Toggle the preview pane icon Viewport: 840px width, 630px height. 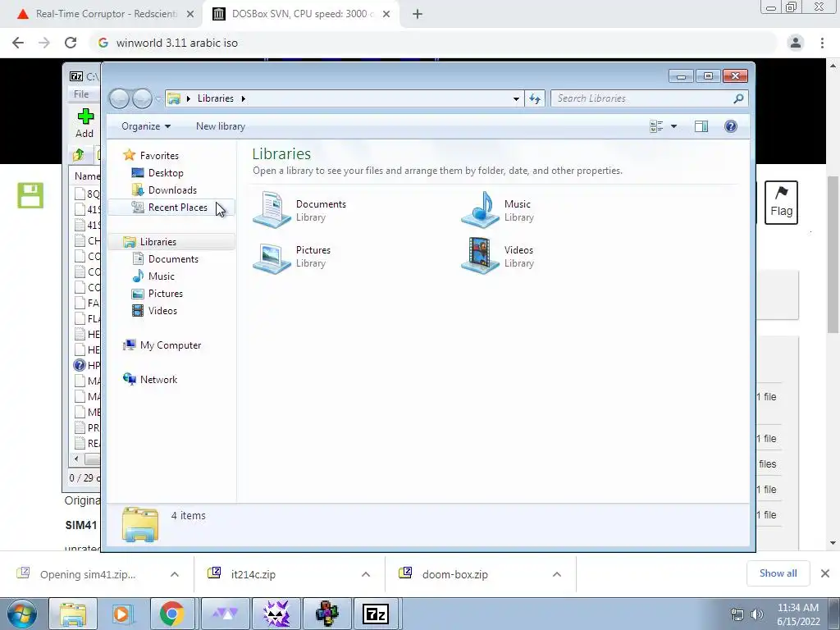701,126
